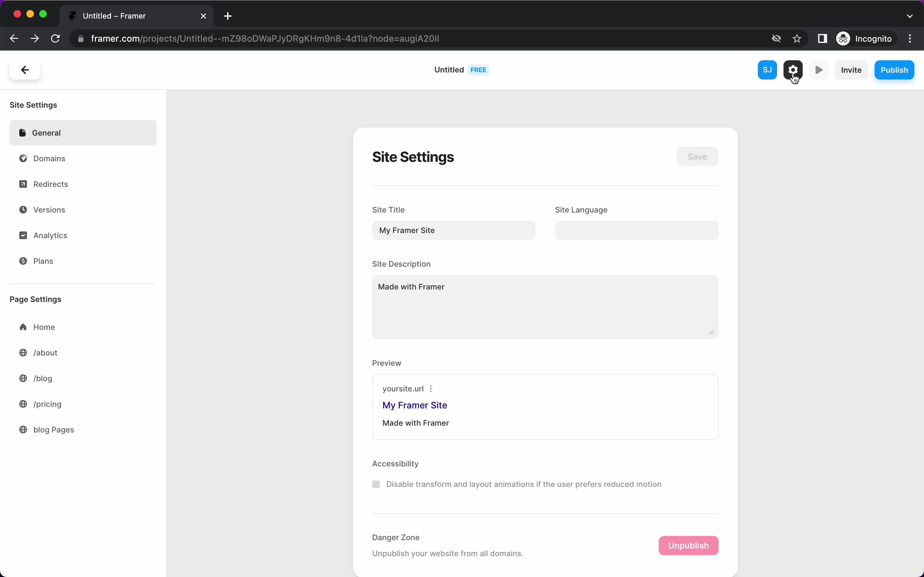Click the Unpublish danger zone button
The width and height of the screenshot is (924, 577).
click(689, 545)
